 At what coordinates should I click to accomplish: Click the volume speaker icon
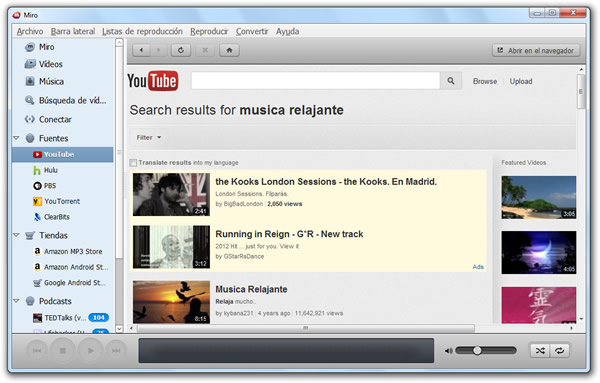click(x=448, y=351)
